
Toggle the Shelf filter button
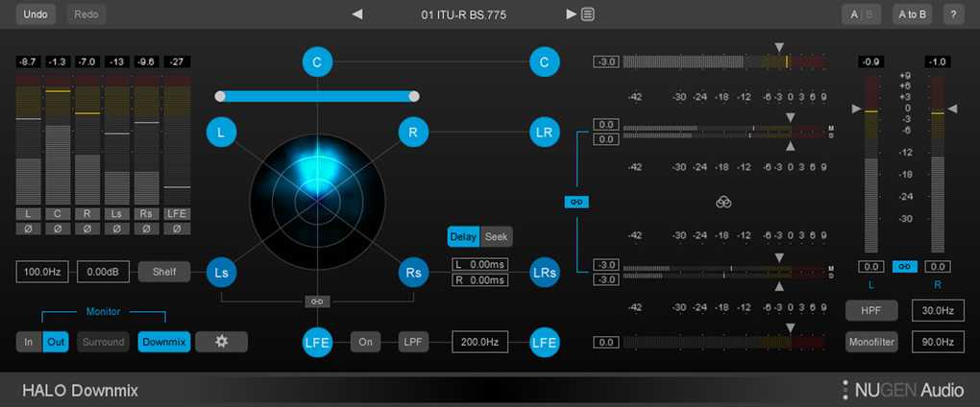click(163, 273)
